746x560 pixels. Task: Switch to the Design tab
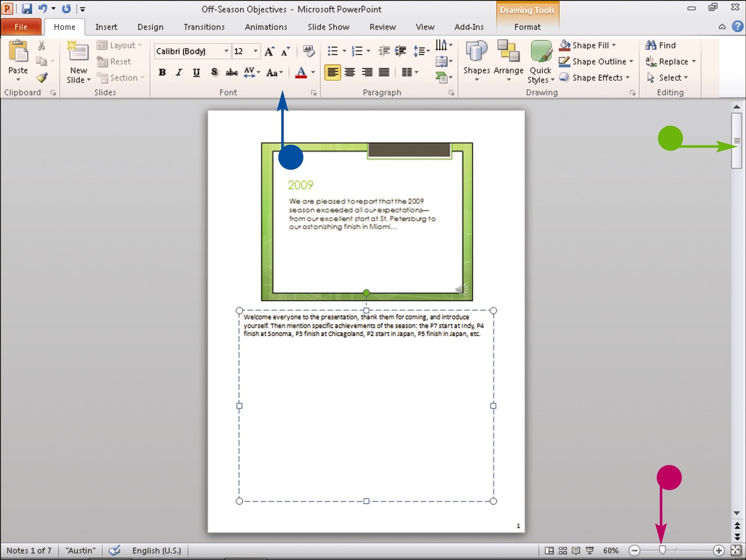point(150,27)
